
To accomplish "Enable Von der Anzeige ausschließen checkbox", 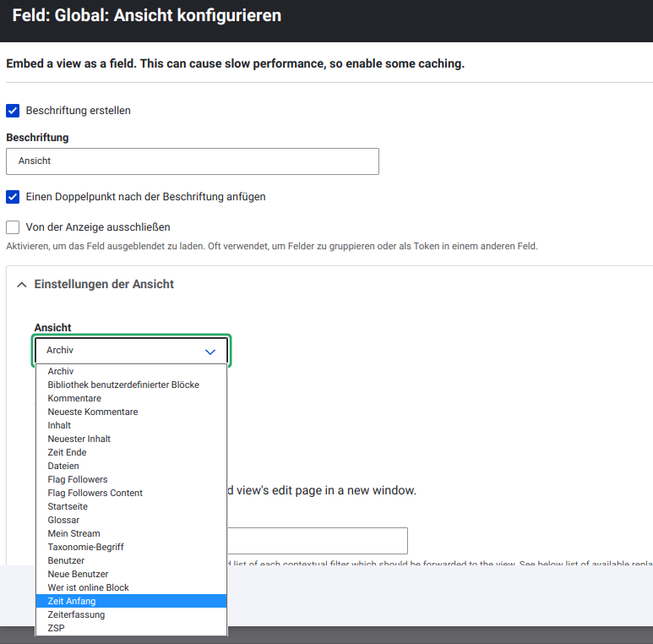I will coord(13,227).
